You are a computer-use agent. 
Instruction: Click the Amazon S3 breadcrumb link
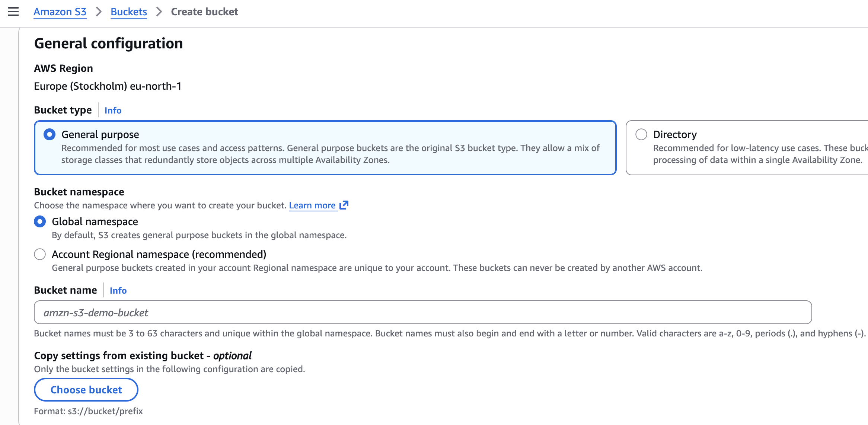tap(60, 12)
